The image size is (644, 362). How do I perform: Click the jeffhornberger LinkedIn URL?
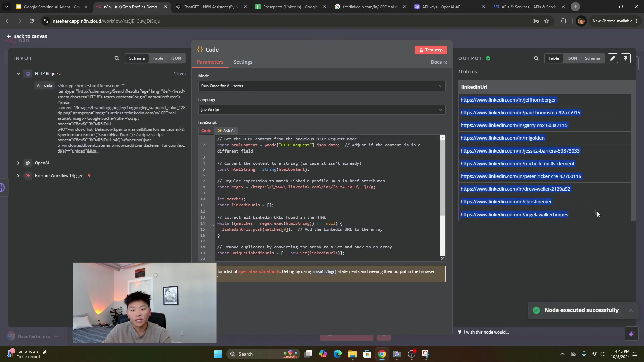coord(508,100)
